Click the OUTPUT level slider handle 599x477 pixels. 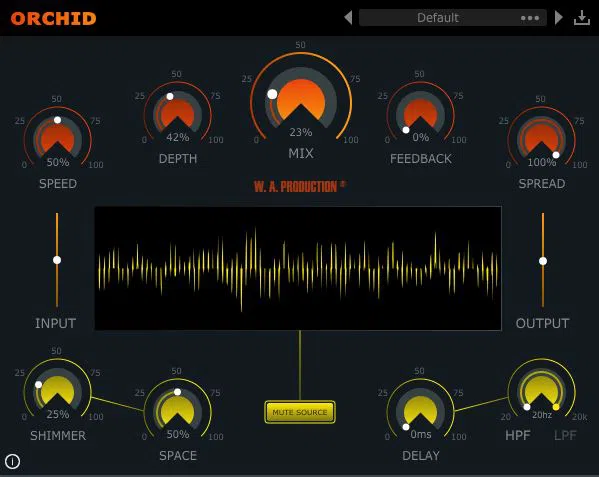coord(543,261)
